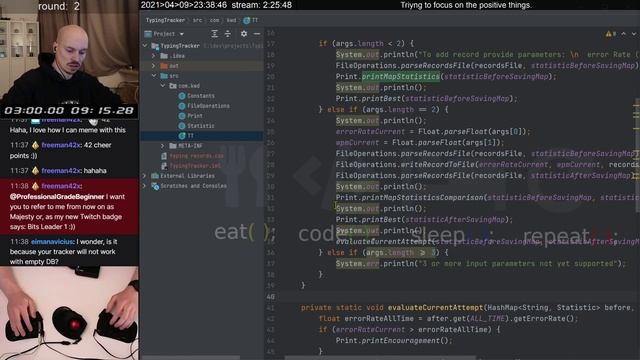Click the @ProfessionalGradeBeginner mention in chat
Viewport: 640px width, 360px height.
click(57, 197)
